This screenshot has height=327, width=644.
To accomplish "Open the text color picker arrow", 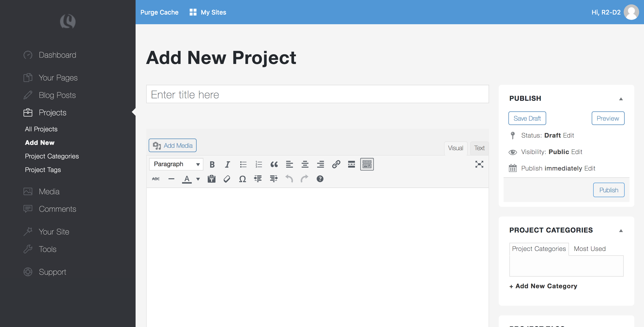I will point(198,179).
